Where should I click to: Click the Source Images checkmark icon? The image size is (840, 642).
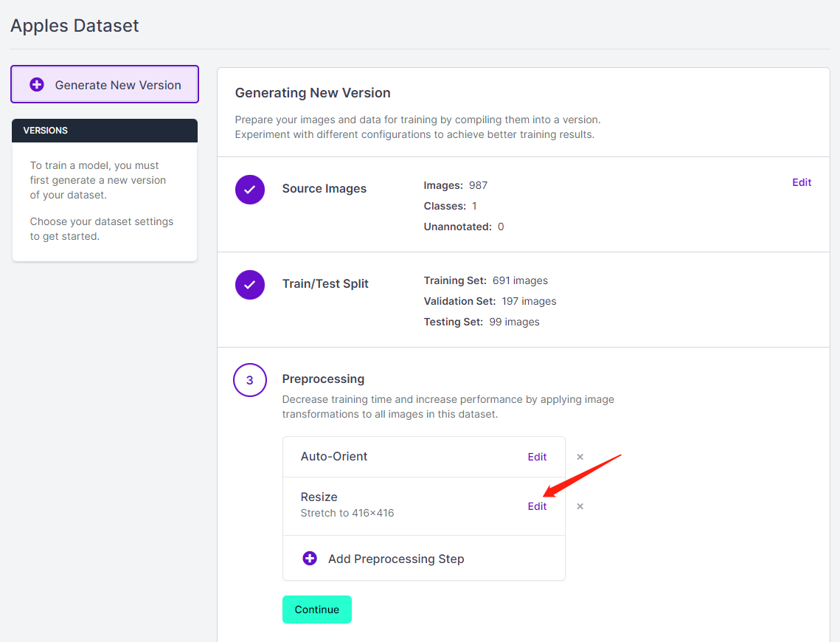pos(250,190)
